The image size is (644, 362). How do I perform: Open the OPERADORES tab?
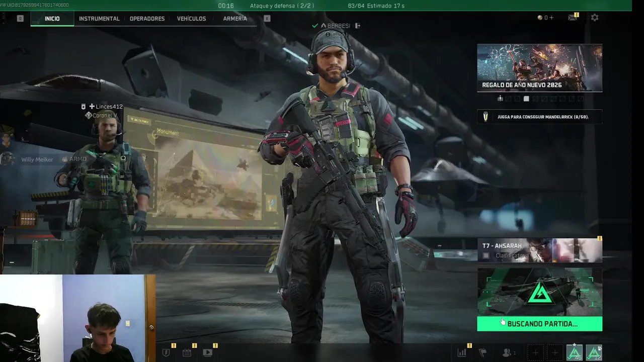coord(147,19)
